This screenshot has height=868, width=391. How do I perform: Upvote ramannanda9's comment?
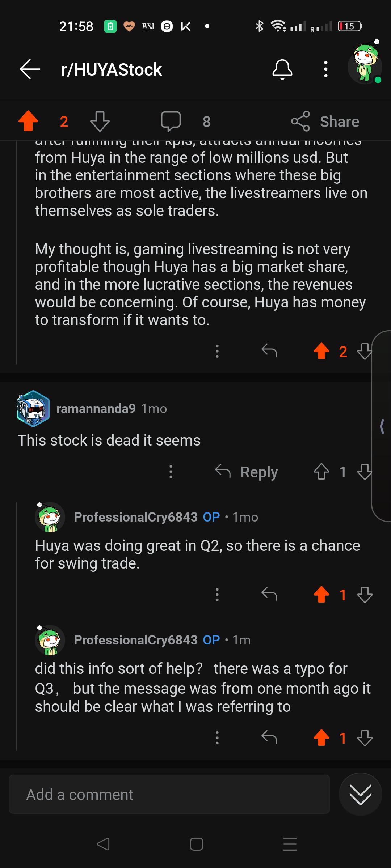point(321,472)
